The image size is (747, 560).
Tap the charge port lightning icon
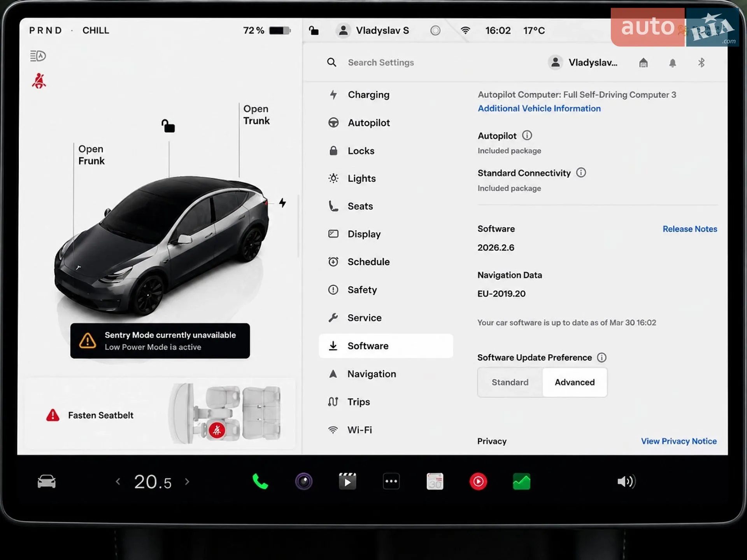click(282, 203)
